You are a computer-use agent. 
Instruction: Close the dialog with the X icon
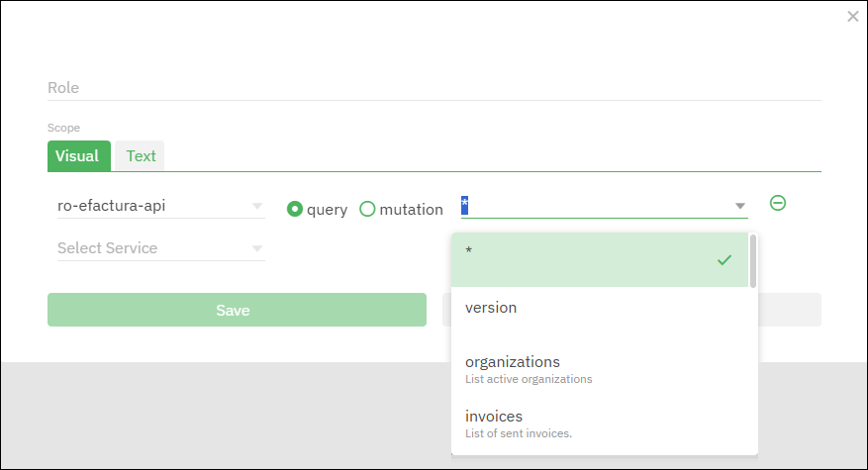pos(852,17)
